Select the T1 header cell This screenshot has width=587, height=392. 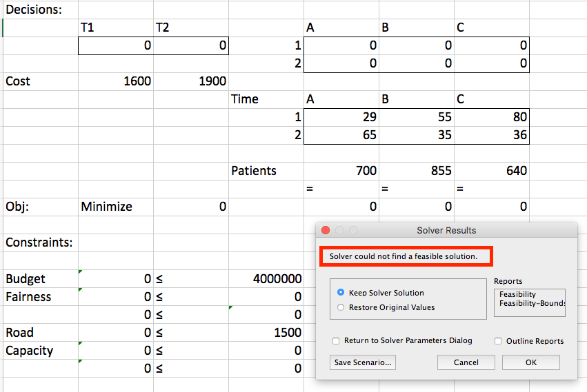click(116, 28)
